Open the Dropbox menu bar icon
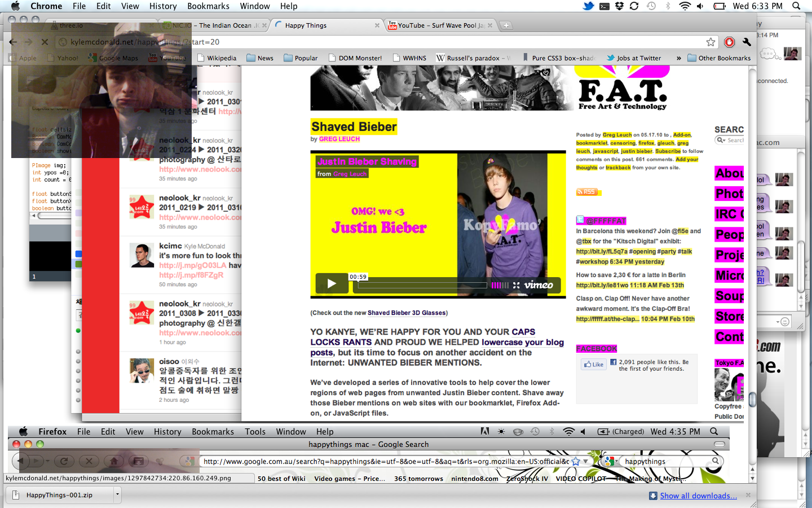 pyautogui.click(x=619, y=6)
